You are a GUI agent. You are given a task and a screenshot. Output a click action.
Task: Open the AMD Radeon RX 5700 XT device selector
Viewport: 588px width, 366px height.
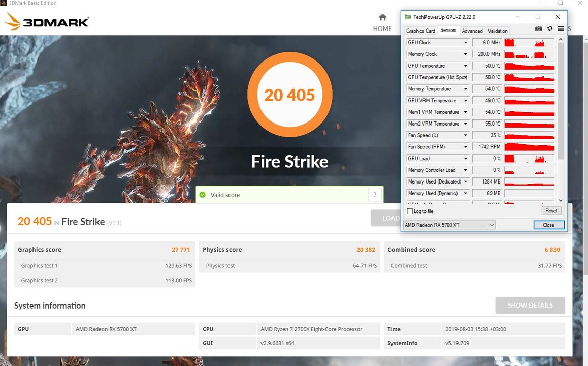pos(449,225)
